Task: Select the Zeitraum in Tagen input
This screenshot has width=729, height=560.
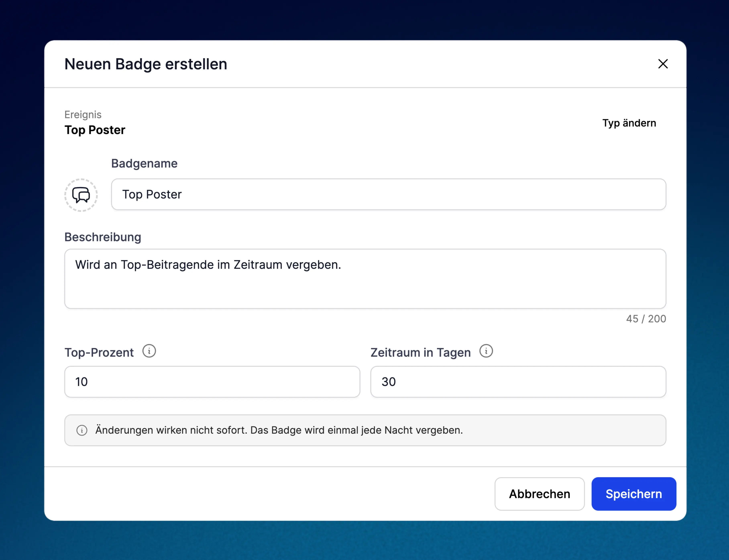Action: point(518,382)
